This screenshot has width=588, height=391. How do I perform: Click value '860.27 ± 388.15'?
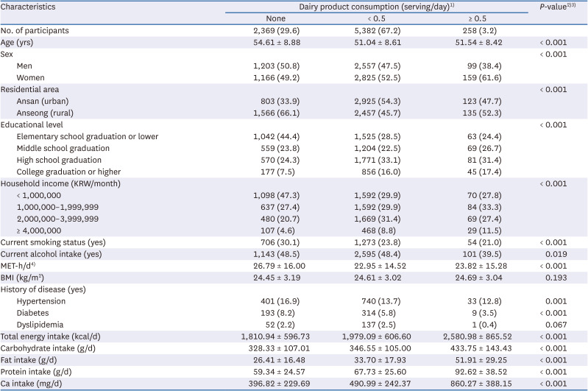[x=481, y=384]
